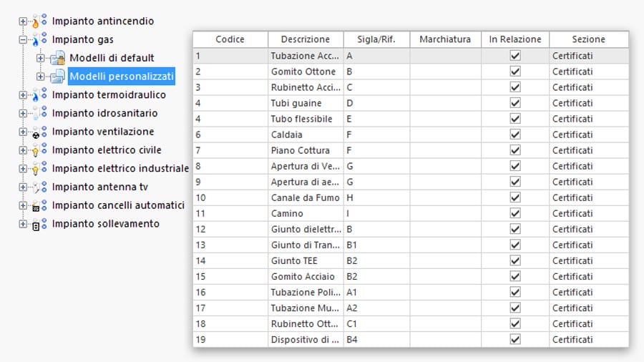Image resolution: width=644 pixels, height=362 pixels.
Task: Select the Tubo flessibile table row
Action: point(301,119)
